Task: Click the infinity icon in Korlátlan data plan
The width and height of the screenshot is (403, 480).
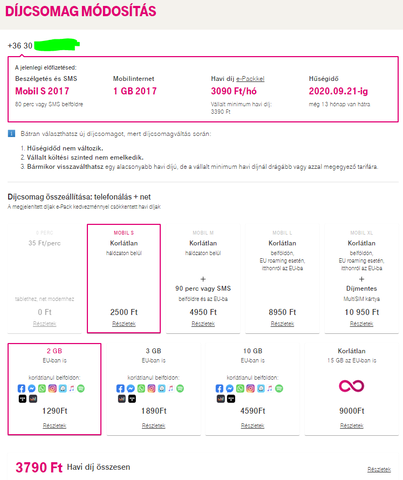Action: pyautogui.click(x=351, y=386)
